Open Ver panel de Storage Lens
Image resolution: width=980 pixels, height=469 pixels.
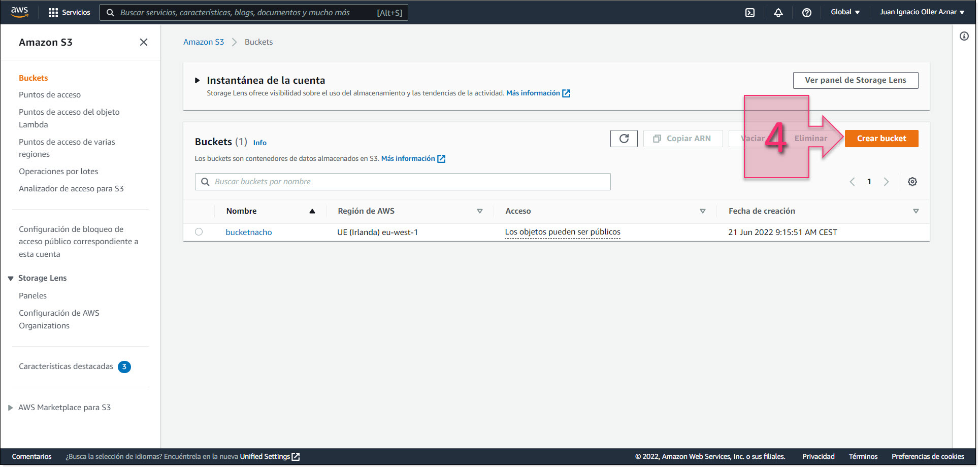(x=856, y=80)
